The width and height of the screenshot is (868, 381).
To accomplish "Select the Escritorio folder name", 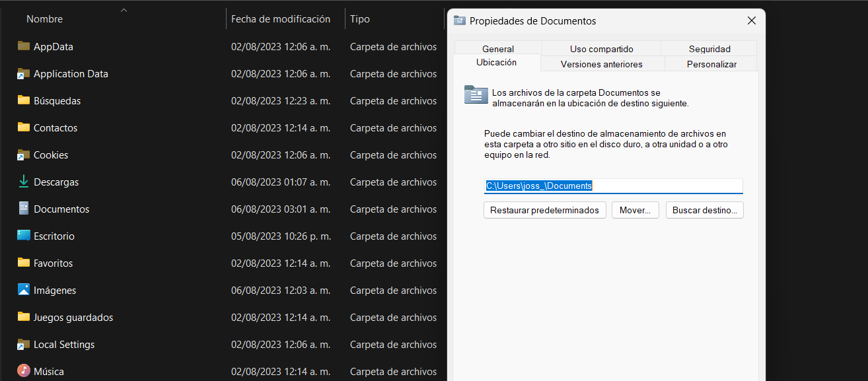I will 54,236.
